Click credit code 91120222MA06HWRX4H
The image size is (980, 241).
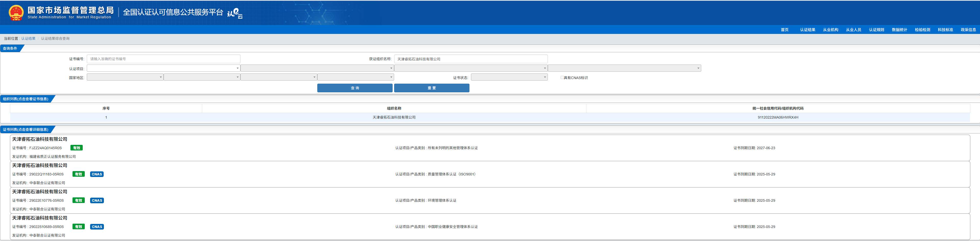click(778, 118)
